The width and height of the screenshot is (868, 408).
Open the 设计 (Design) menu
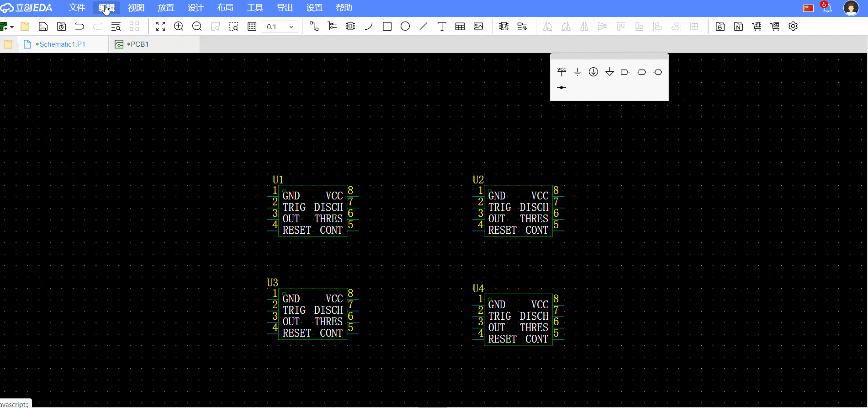point(196,8)
